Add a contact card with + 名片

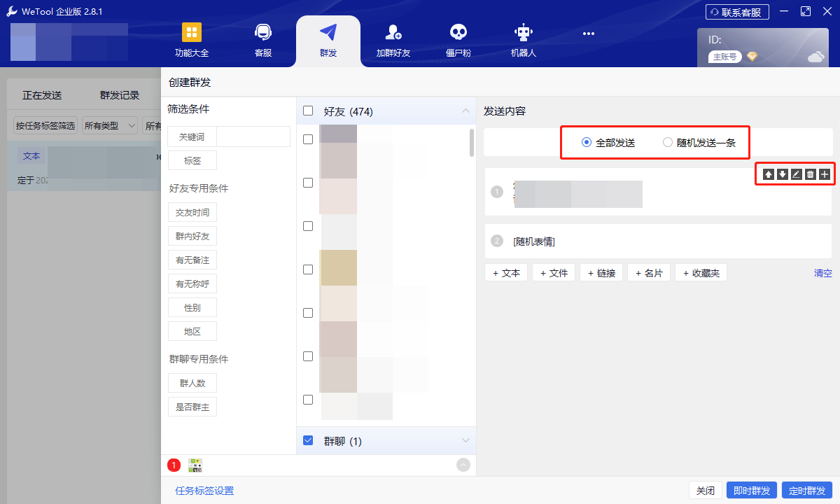[649, 273]
